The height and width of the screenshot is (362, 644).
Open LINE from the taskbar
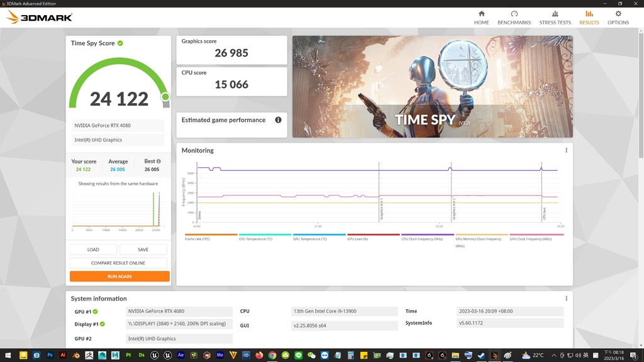pos(299,356)
